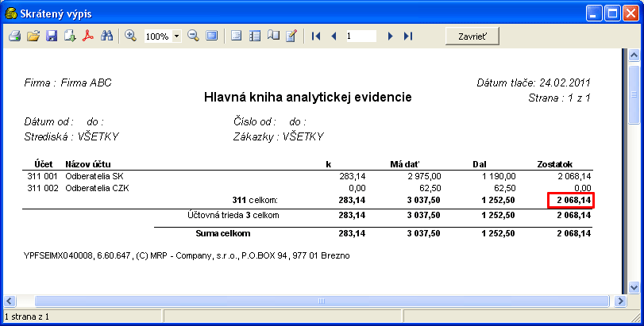Export the report to PDF

[x=88, y=36]
